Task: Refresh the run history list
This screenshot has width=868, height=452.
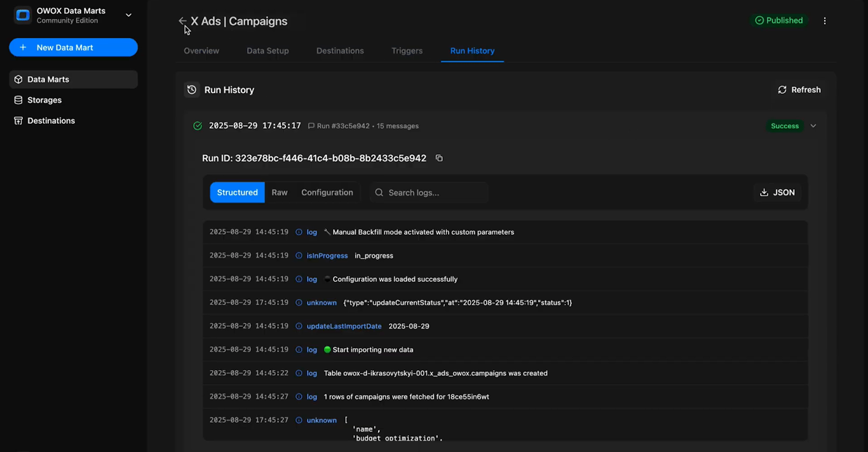Action: (799, 90)
